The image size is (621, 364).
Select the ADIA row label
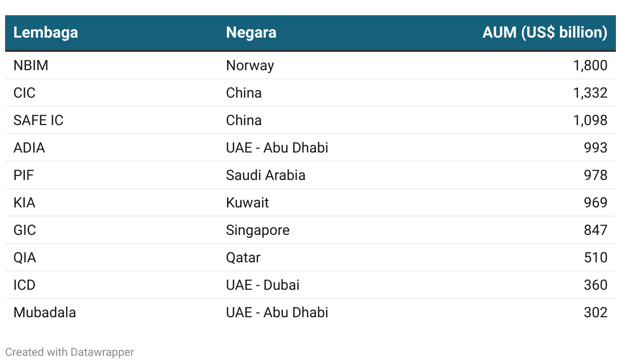(29, 148)
